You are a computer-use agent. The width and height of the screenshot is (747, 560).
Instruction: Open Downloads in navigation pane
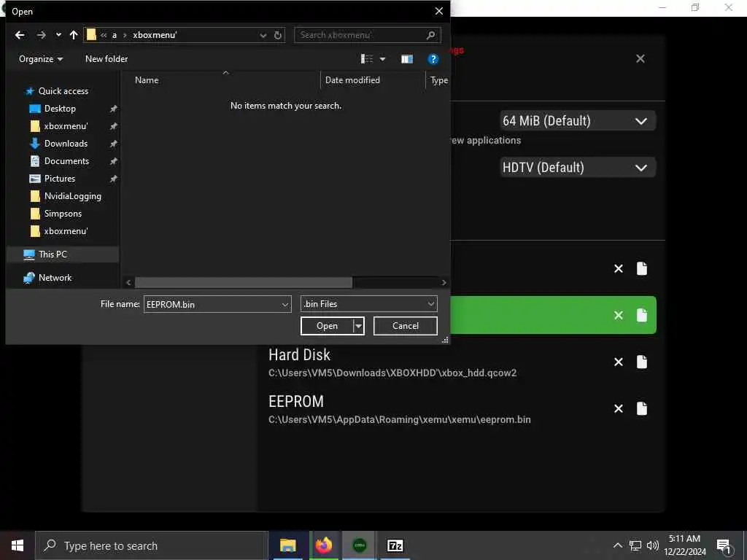pyautogui.click(x=66, y=144)
